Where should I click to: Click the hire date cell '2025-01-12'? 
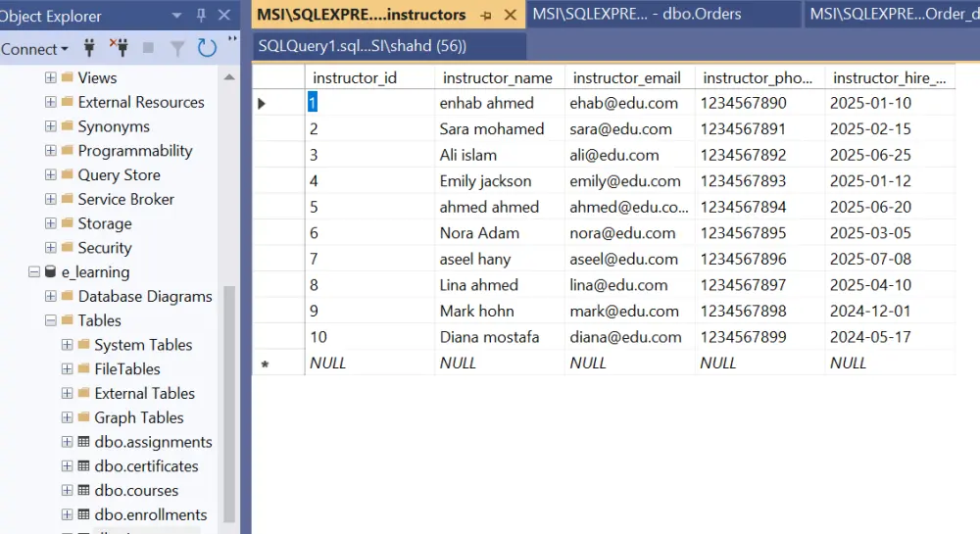point(890,181)
